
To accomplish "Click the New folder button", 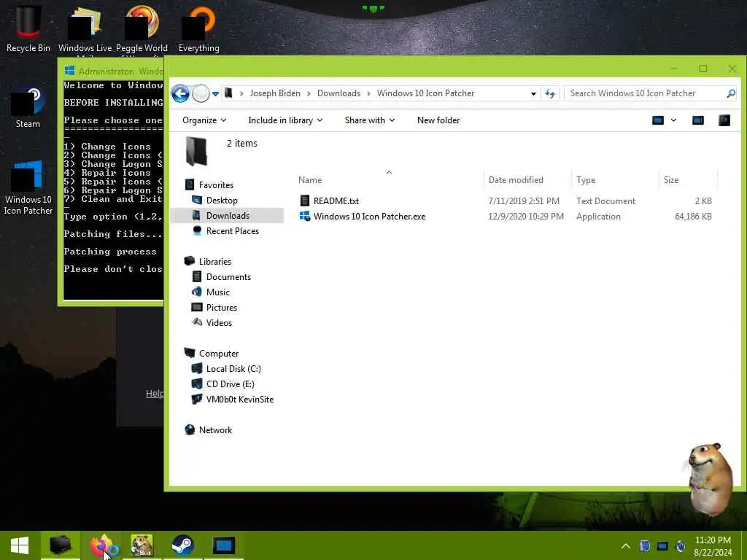I will tap(438, 120).
